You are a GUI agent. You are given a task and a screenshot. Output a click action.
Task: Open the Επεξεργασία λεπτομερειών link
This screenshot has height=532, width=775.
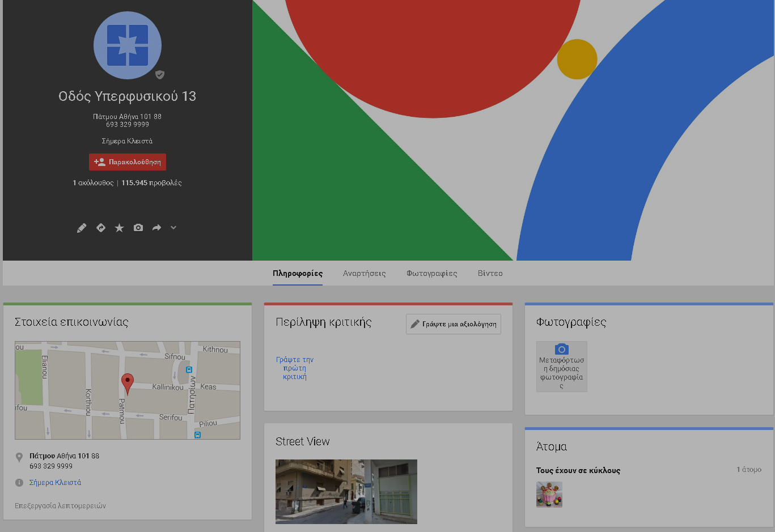(x=61, y=506)
